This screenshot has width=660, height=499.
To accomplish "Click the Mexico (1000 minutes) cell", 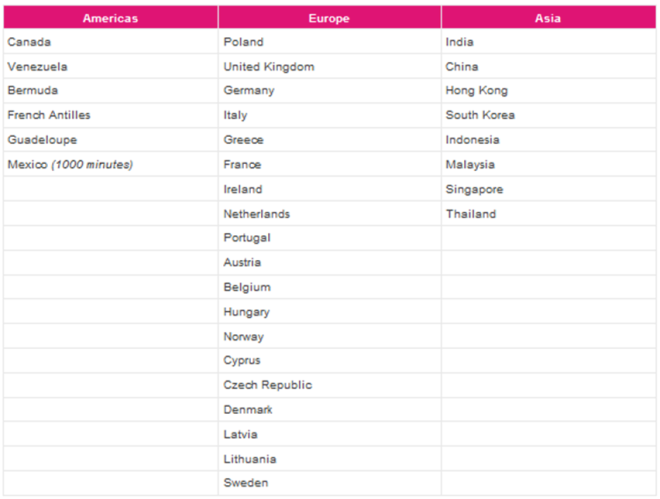I will [x=70, y=164].
